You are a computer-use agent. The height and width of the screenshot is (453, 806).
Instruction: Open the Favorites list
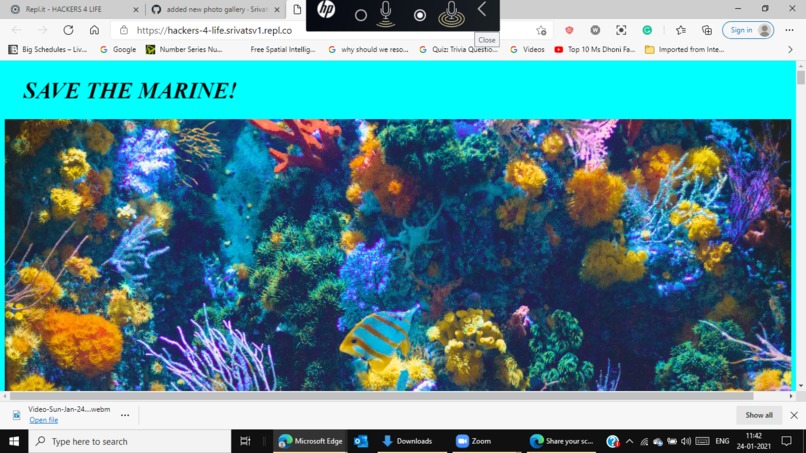[681, 30]
